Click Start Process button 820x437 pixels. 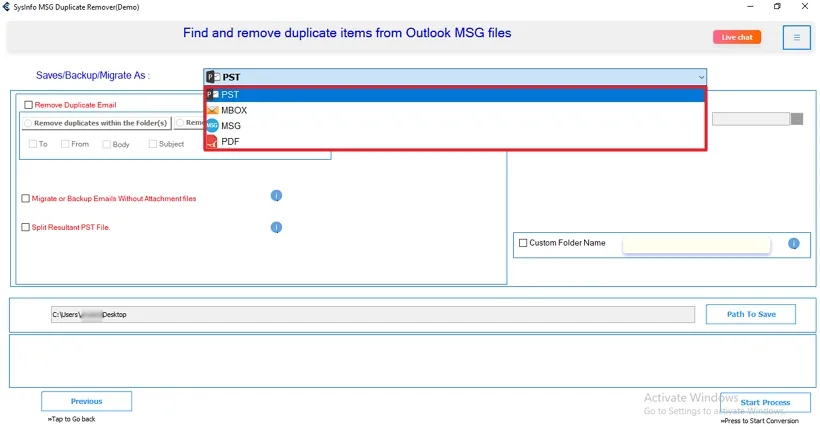765,402
